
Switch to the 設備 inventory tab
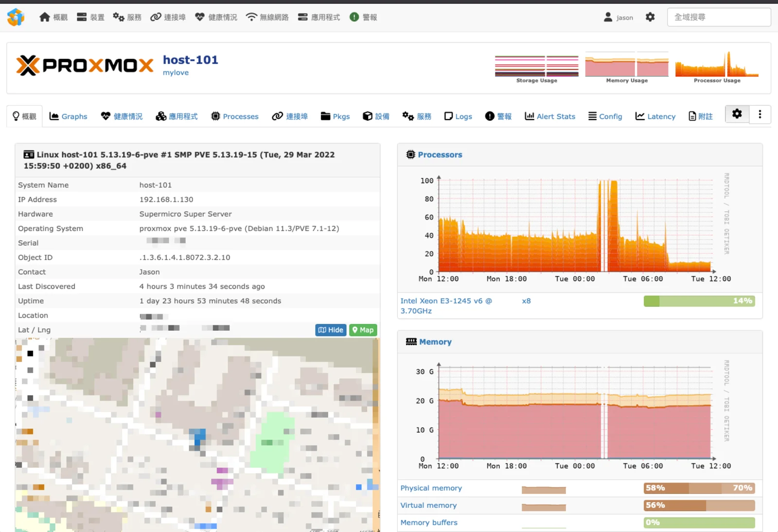tap(376, 116)
